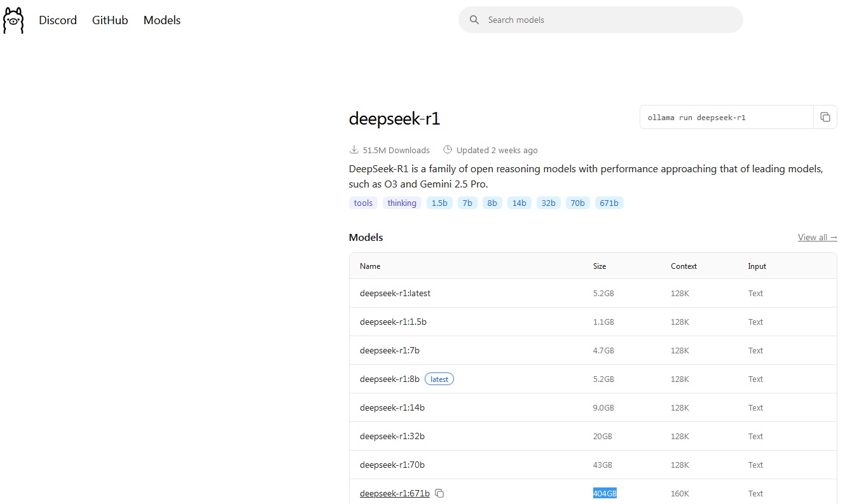Click the downloads arrow icon

[x=354, y=150]
